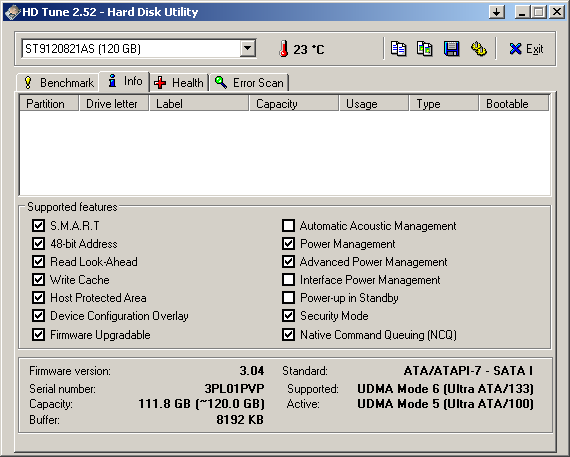Expand the drive selection dropdown arrow
The height and width of the screenshot is (457, 570).
click(x=248, y=48)
